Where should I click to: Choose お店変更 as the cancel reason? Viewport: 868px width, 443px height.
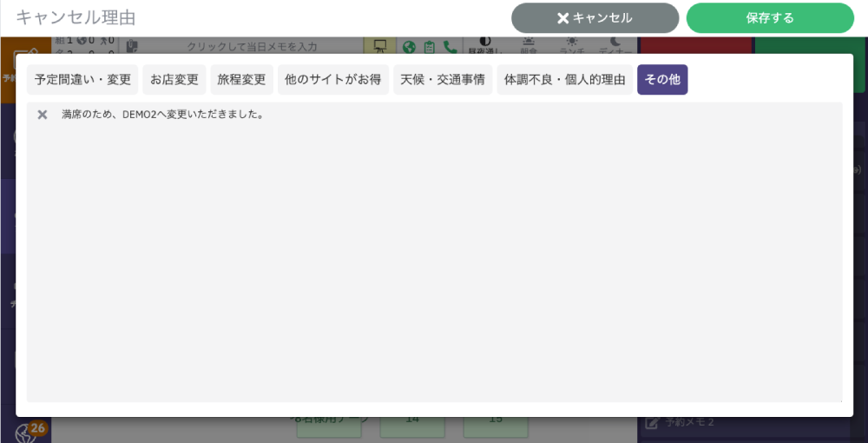(x=174, y=80)
